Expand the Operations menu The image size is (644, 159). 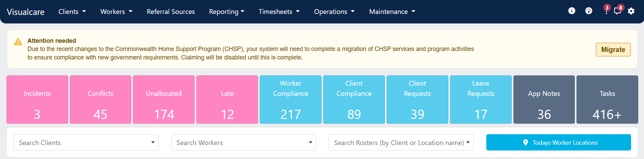[x=334, y=12]
